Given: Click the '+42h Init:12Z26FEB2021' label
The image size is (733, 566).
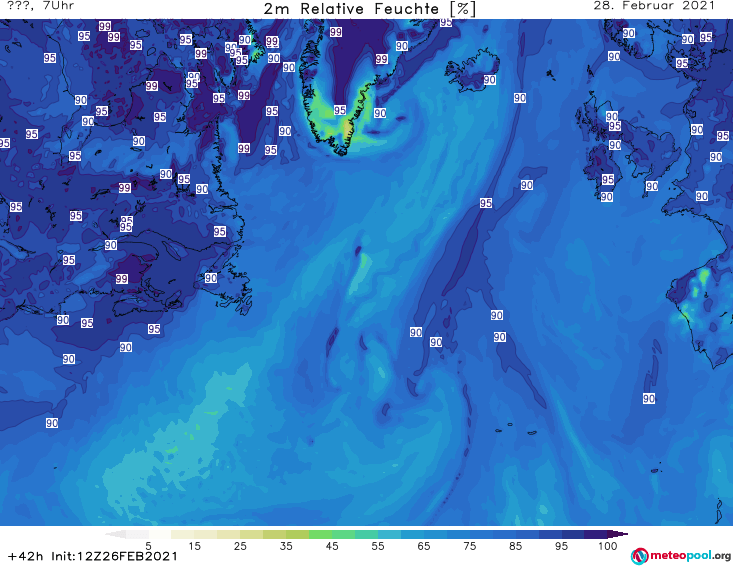Looking at the screenshot, I should (x=93, y=556).
